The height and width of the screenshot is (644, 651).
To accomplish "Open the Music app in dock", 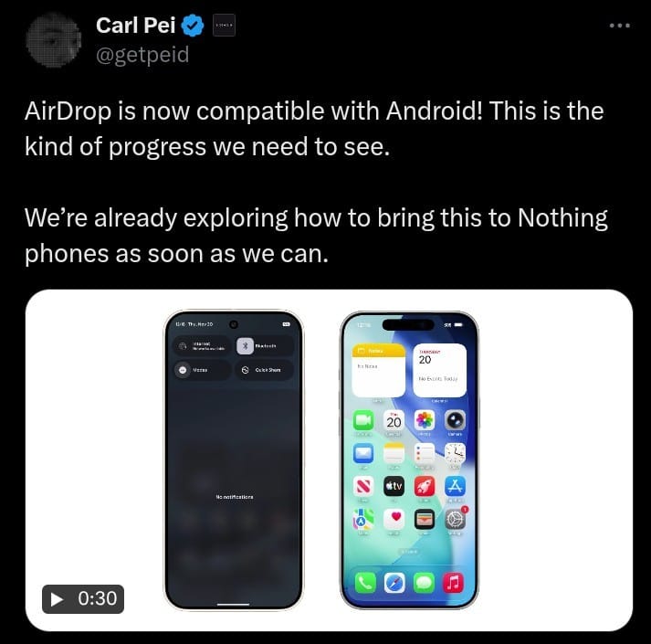I will tap(454, 583).
